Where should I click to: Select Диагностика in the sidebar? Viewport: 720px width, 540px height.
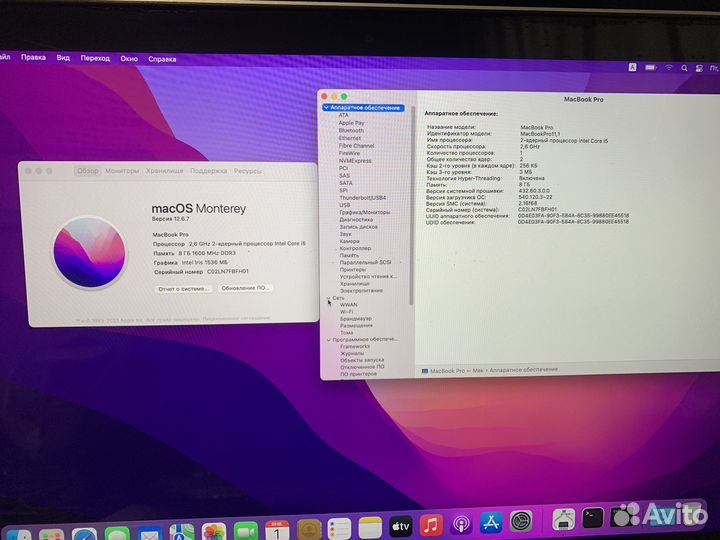tap(356, 220)
